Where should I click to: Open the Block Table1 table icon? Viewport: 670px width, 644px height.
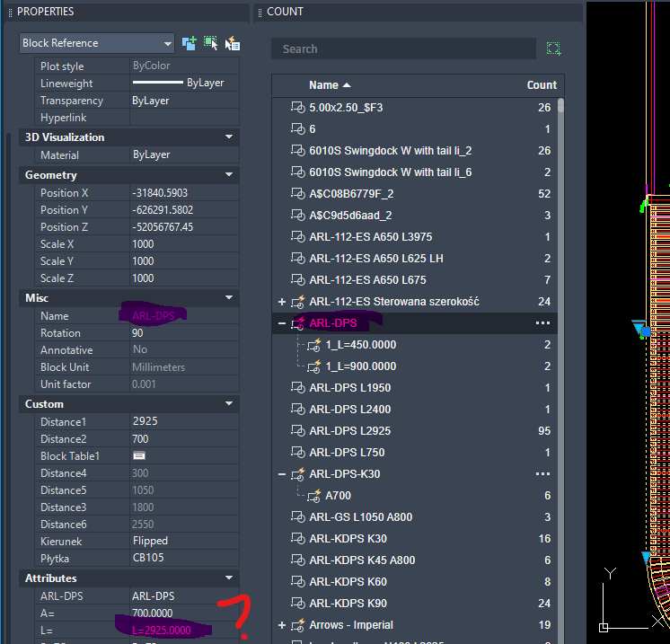point(139,456)
